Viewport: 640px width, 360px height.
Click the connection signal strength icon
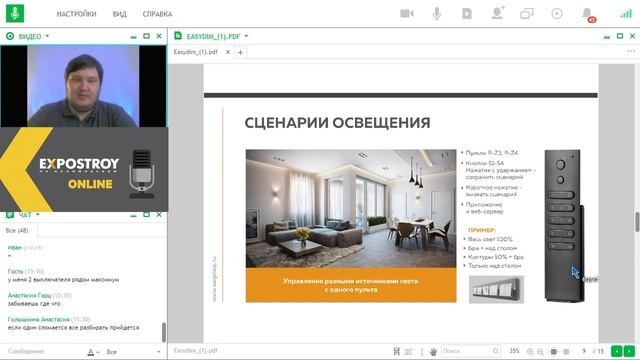click(626, 14)
